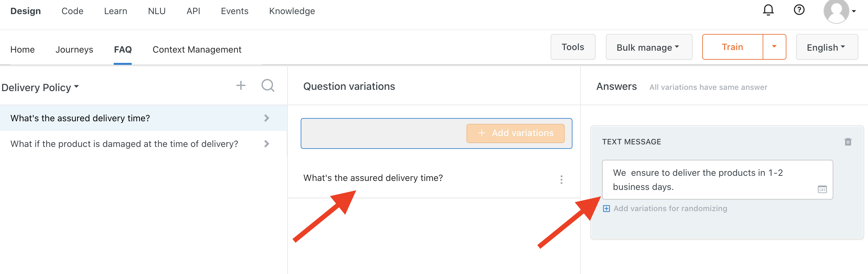Expand the Train button arrow
The image size is (868, 274).
(x=774, y=47)
